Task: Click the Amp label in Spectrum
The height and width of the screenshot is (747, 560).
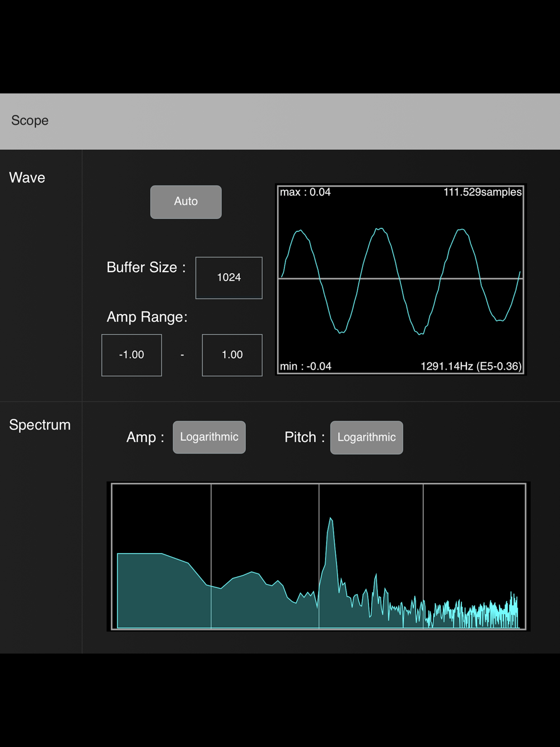Action: [146, 437]
